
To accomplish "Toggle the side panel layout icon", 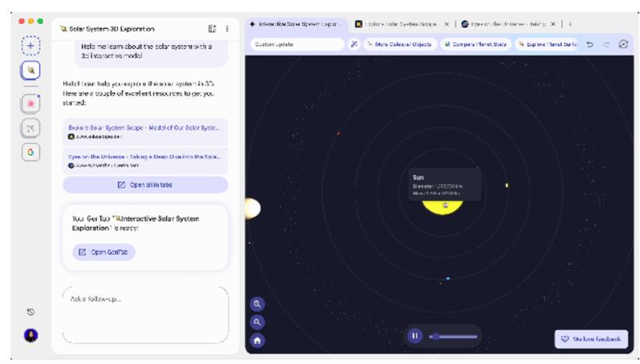I will click(x=212, y=29).
